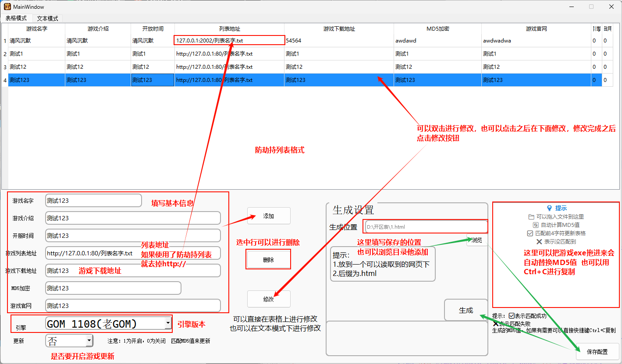
Task: Click the 列表地址 column header
Action: click(230, 29)
